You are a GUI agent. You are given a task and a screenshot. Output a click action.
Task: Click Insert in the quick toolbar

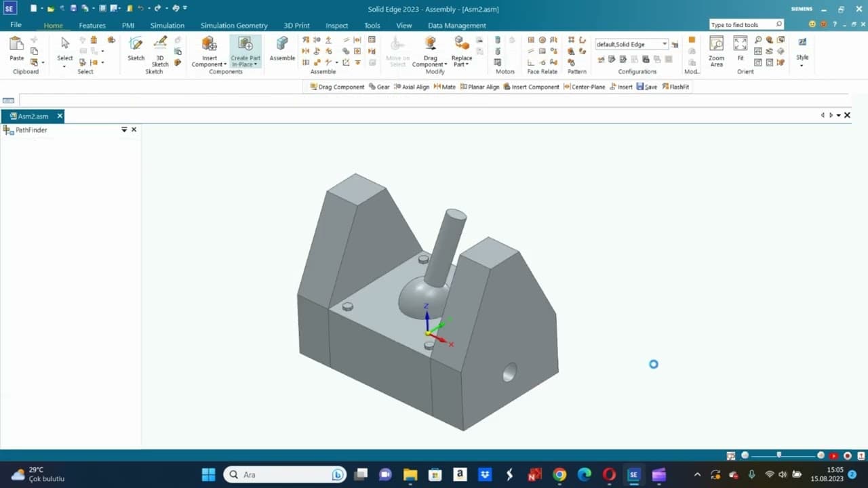click(621, 87)
